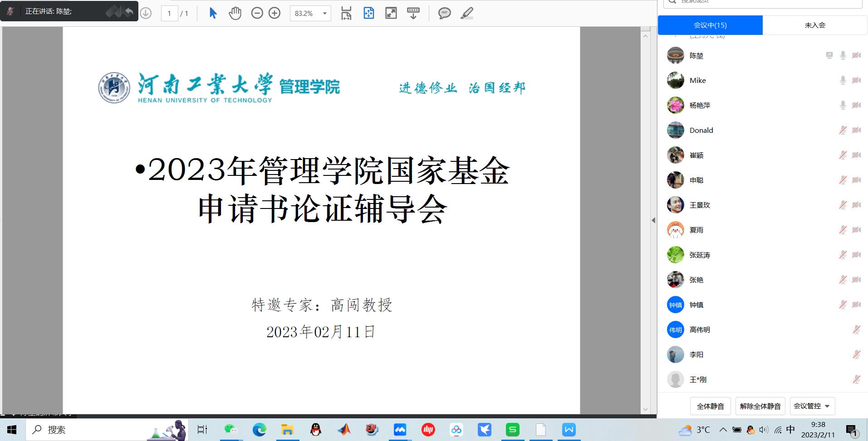Activate the hand pan tool

[235, 13]
